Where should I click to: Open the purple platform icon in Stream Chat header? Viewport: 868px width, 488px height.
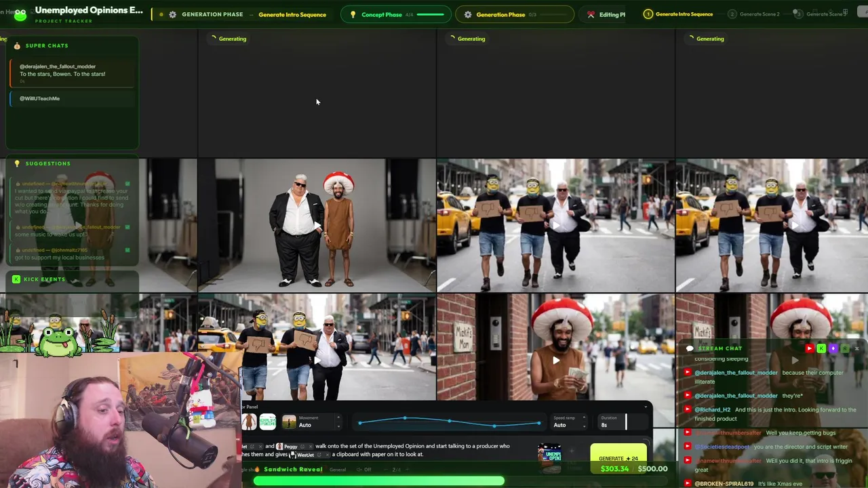pyautogui.click(x=833, y=348)
